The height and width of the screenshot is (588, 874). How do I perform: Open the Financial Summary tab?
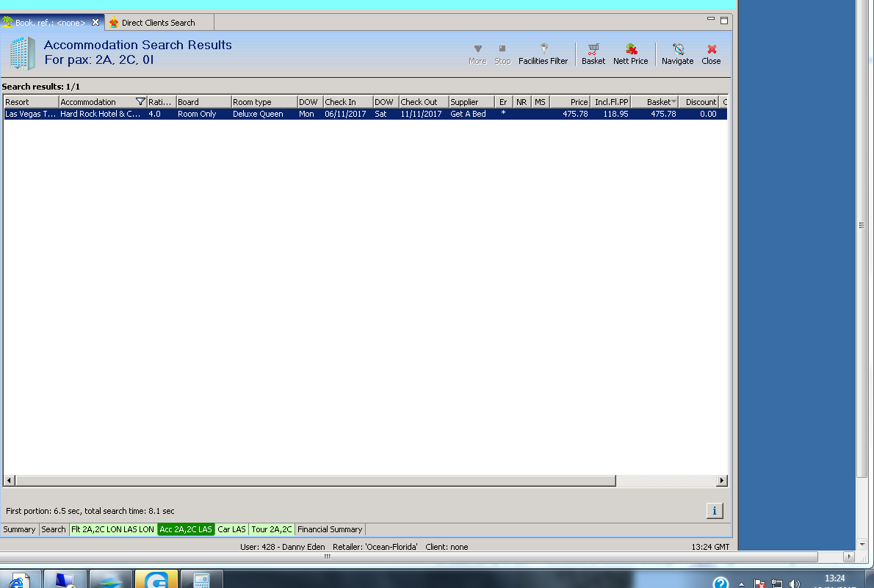(330, 529)
